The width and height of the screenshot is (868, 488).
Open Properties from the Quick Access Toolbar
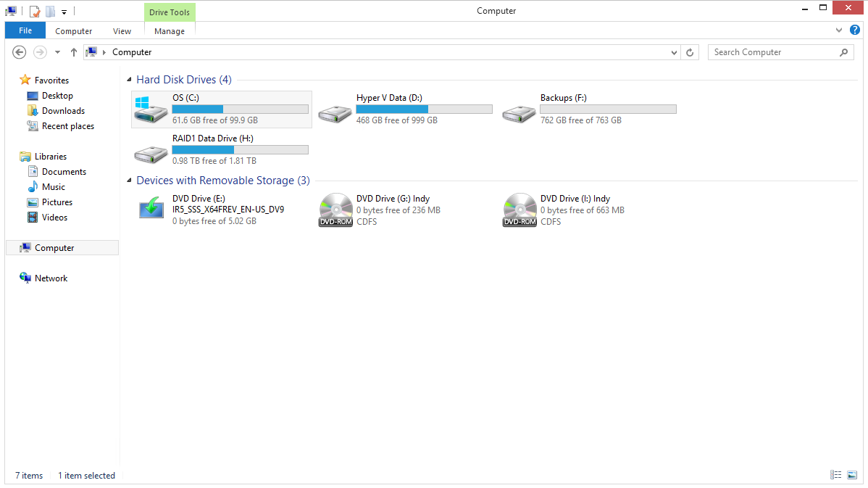tap(34, 11)
